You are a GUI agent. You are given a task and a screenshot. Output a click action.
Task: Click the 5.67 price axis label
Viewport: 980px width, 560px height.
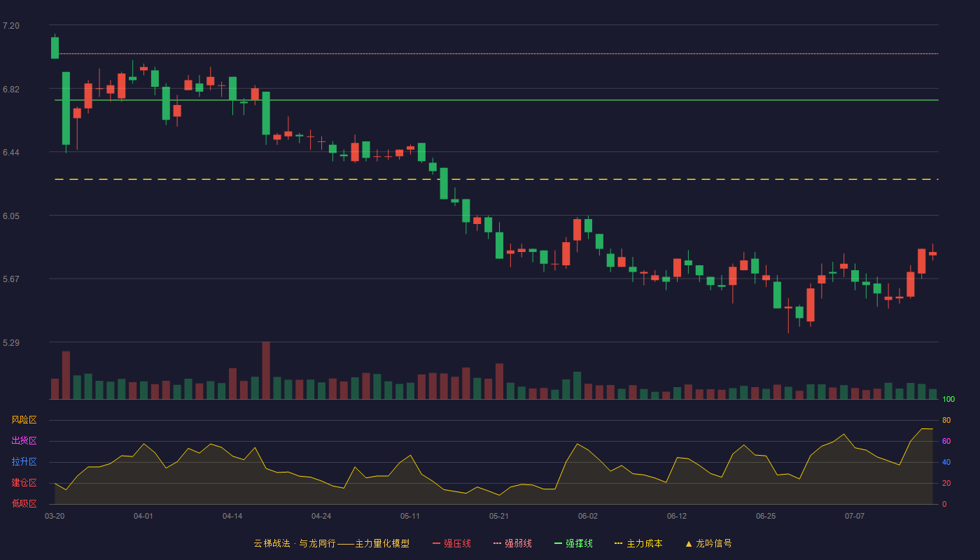pyautogui.click(x=11, y=279)
